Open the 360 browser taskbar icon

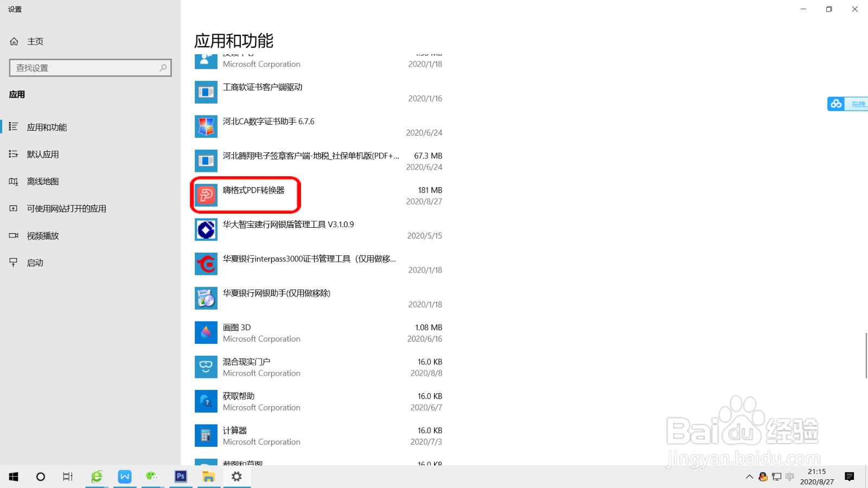[x=97, y=477]
